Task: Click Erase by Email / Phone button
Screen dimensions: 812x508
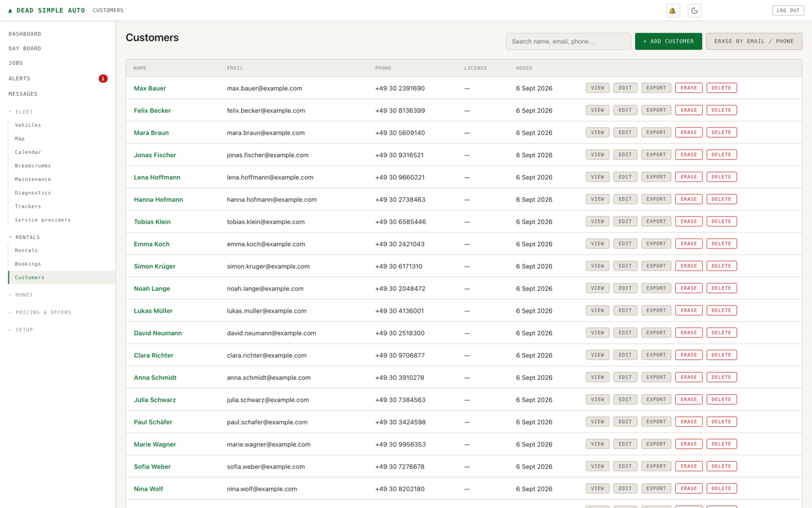Action: pyautogui.click(x=754, y=41)
